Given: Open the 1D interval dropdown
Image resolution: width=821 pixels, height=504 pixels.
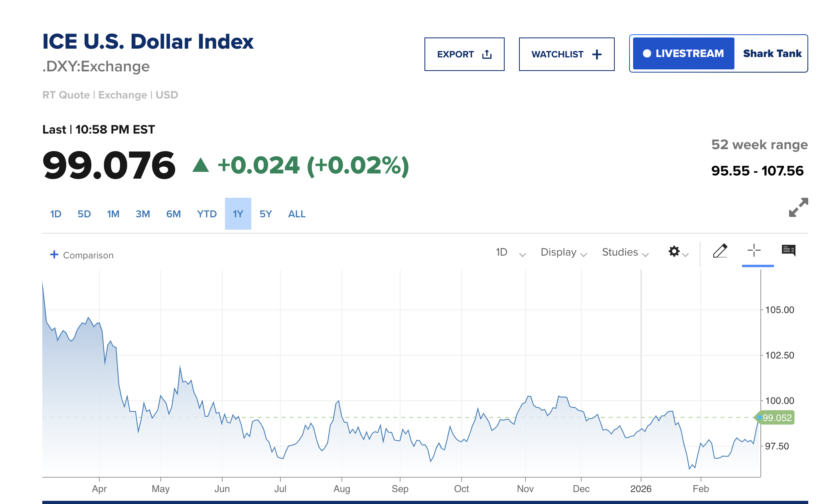Looking at the screenshot, I should tap(509, 252).
